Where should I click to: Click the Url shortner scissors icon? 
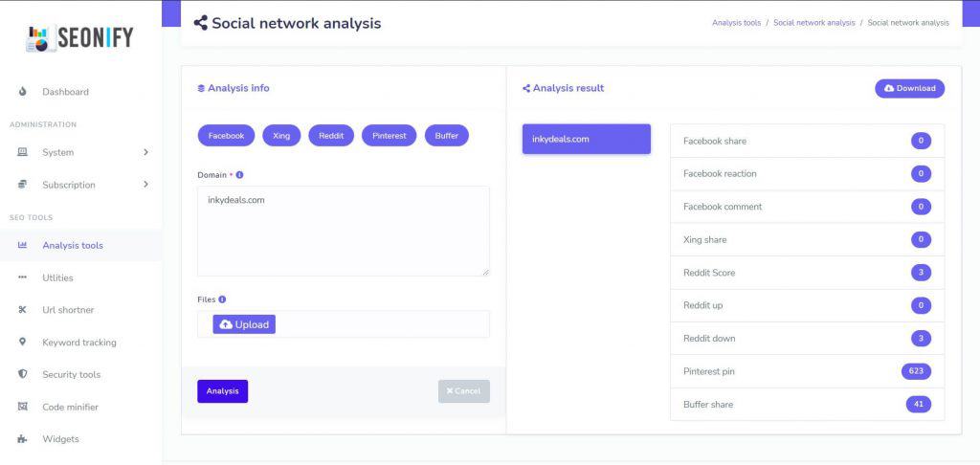click(23, 310)
